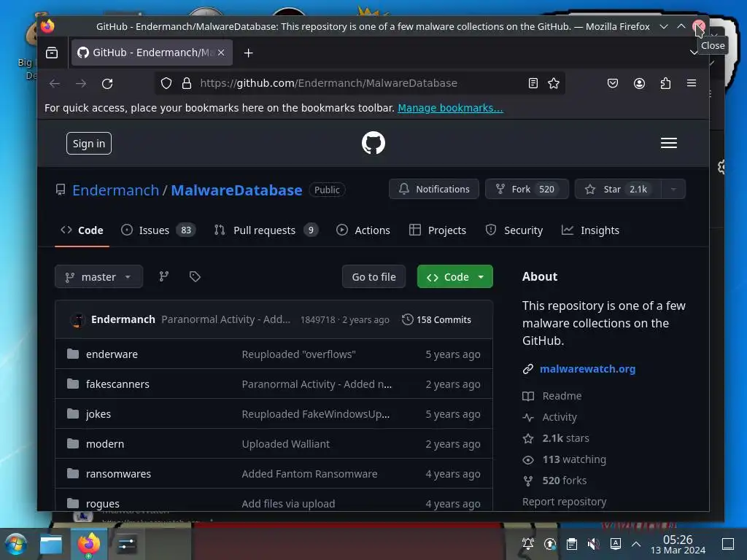747x560 pixels.
Task: Open Firefox tracking protection shield
Action: 166,83
